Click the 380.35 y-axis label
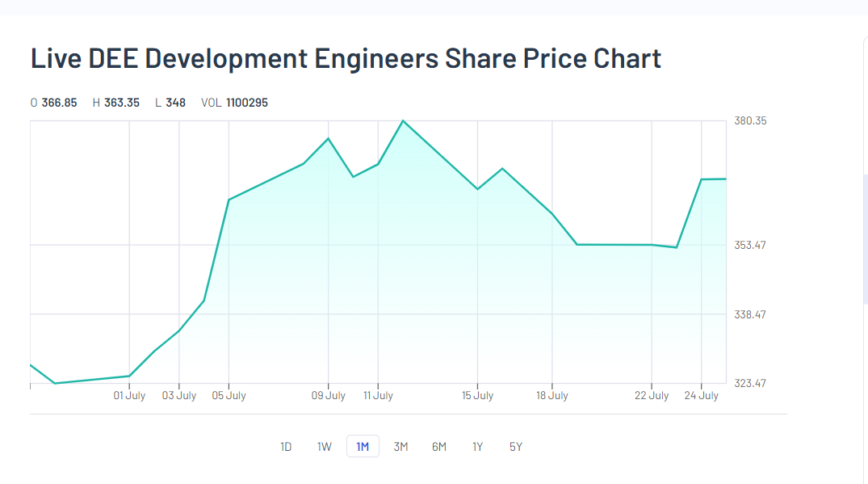 tap(750, 121)
